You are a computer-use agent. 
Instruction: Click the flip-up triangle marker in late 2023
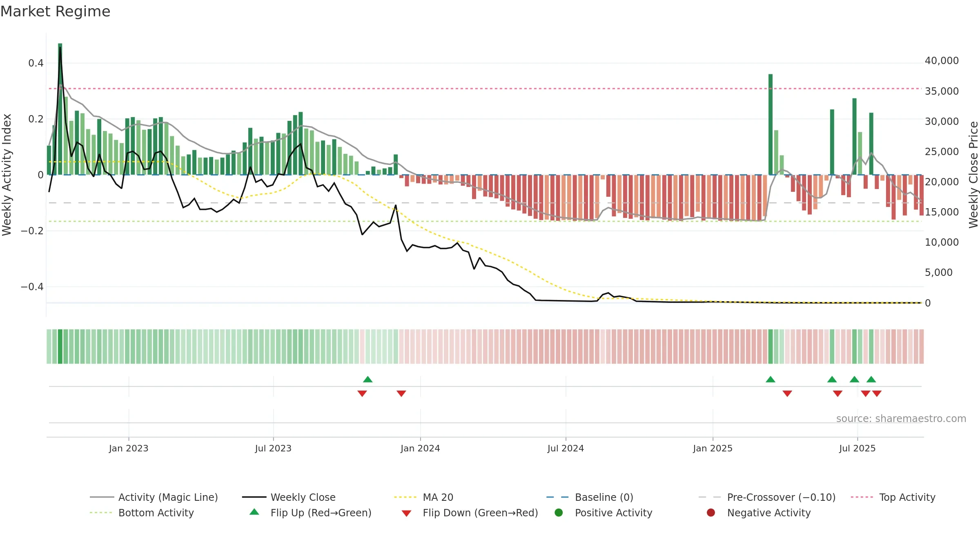click(x=367, y=379)
